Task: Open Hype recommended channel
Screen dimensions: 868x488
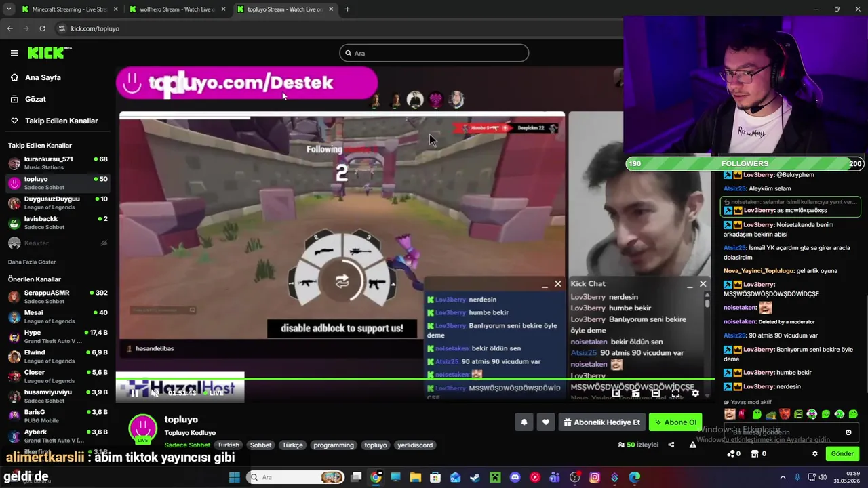Action: point(58,336)
